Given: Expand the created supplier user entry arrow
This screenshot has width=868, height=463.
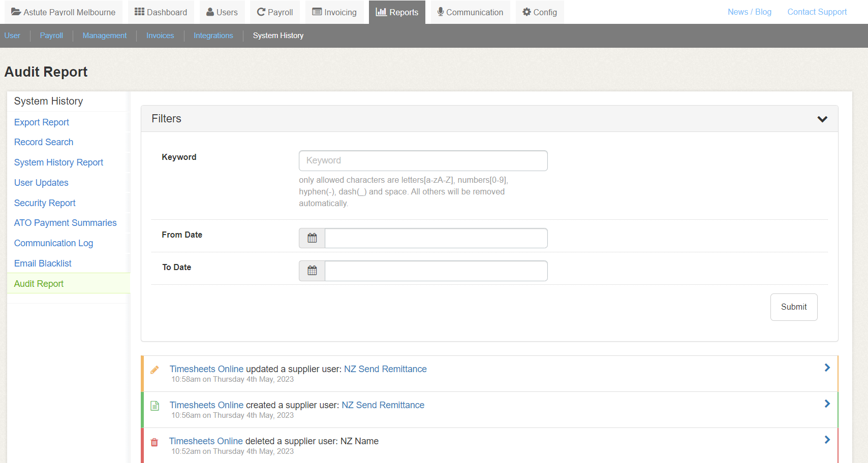Looking at the screenshot, I should (x=827, y=404).
